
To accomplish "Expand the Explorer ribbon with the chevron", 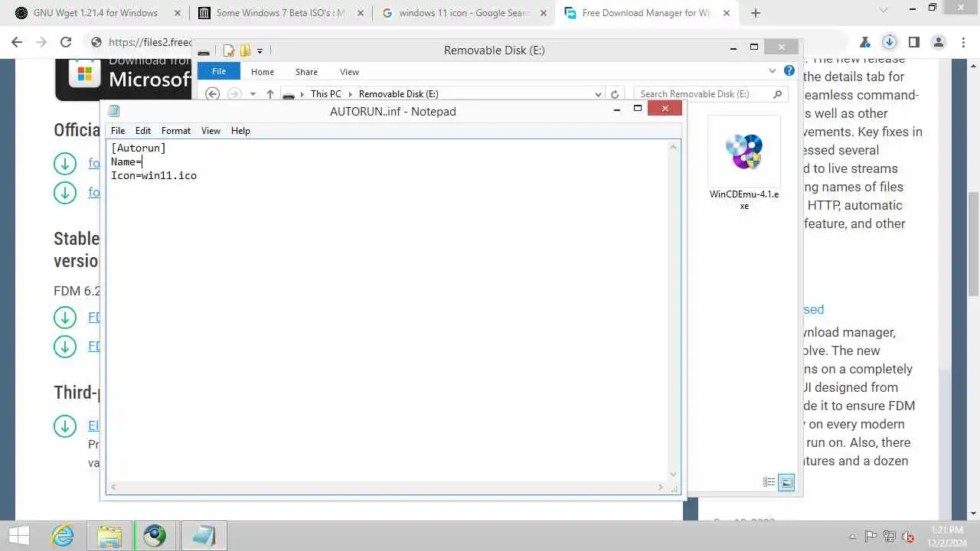I will point(772,71).
